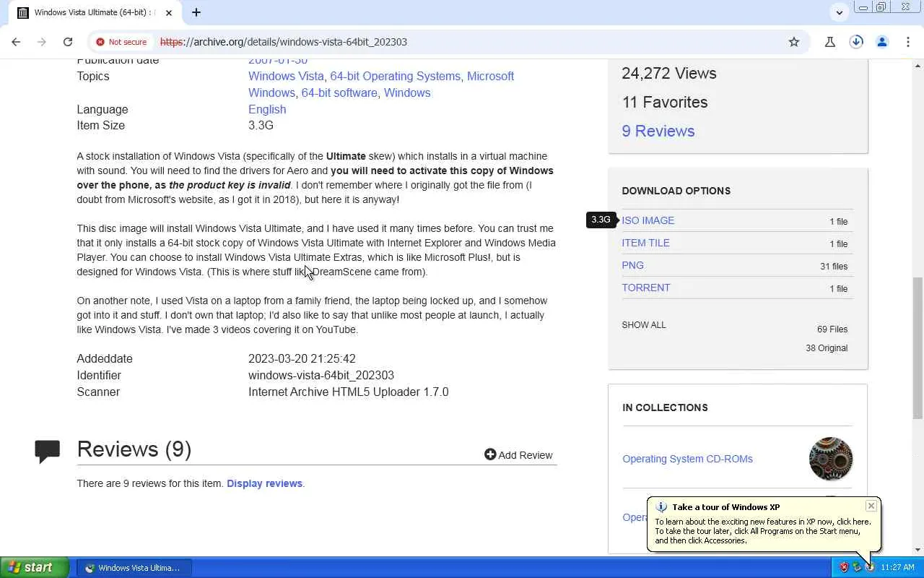Viewport: 924px width, 578px height.
Task: Download the ISO IMAGE file
Action: pyautogui.click(x=648, y=220)
